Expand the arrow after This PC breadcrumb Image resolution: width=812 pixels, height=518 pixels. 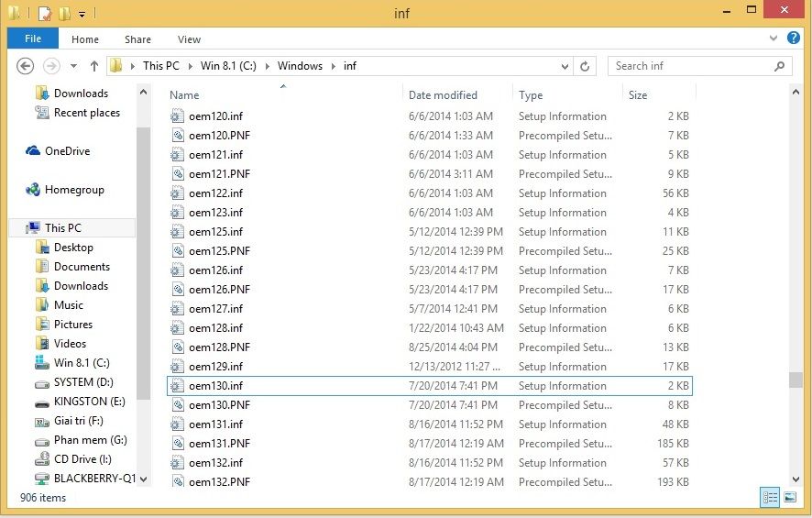pos(190,66)
